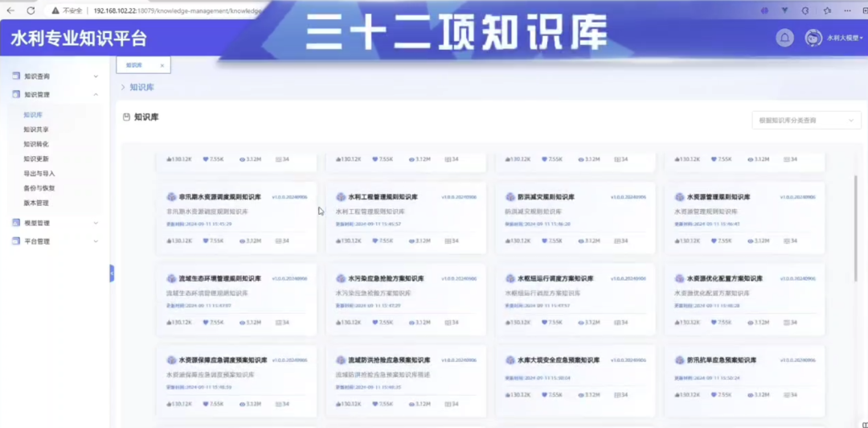868x428 pixels.
Task: Reload the page with the browser refresh icon
Action: [x=31, y=10]
